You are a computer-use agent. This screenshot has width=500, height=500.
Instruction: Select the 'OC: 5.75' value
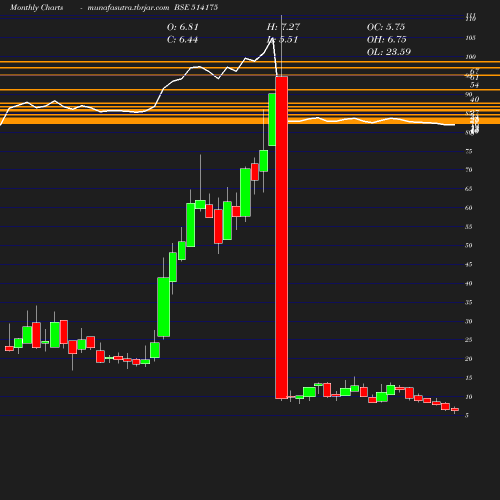click(x=386, y=27)
